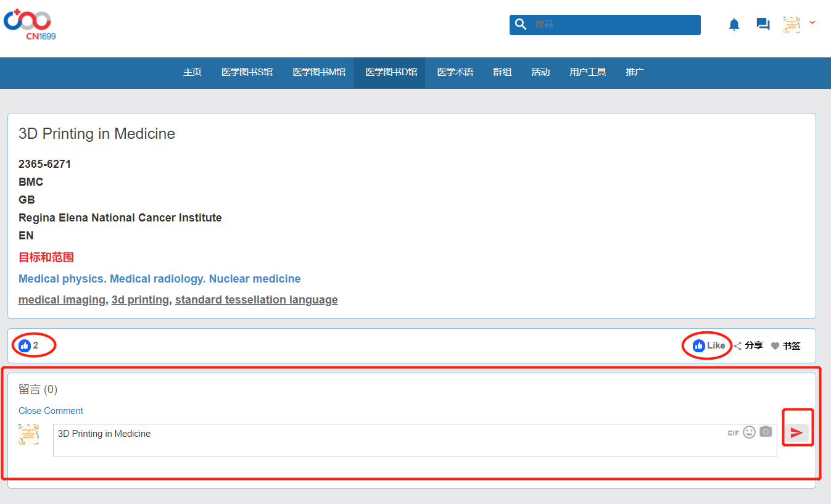Open 医学图书S馆 menu item
The width and height of the screenshot is (831, 504).
(x=247, y=72)
